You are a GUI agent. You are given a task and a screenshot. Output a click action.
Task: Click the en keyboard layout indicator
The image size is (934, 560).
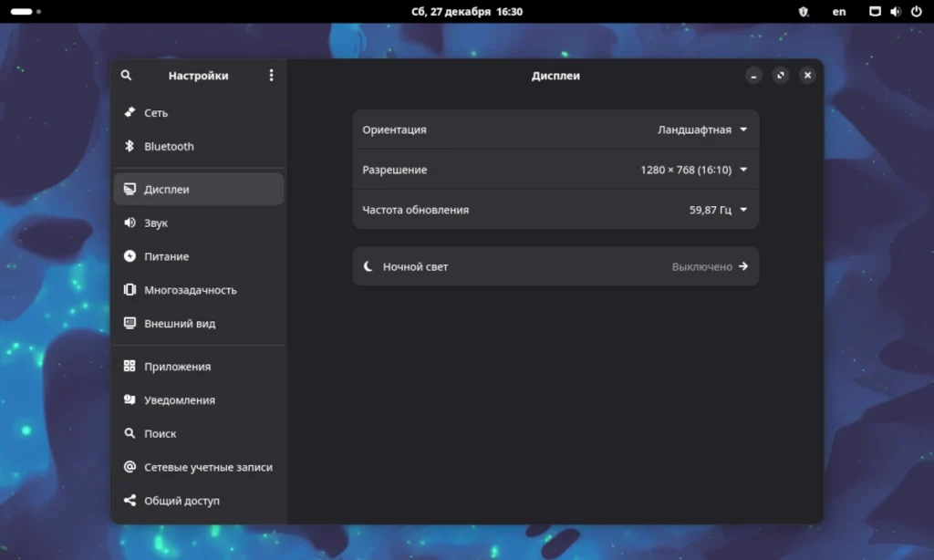(839, 11)
